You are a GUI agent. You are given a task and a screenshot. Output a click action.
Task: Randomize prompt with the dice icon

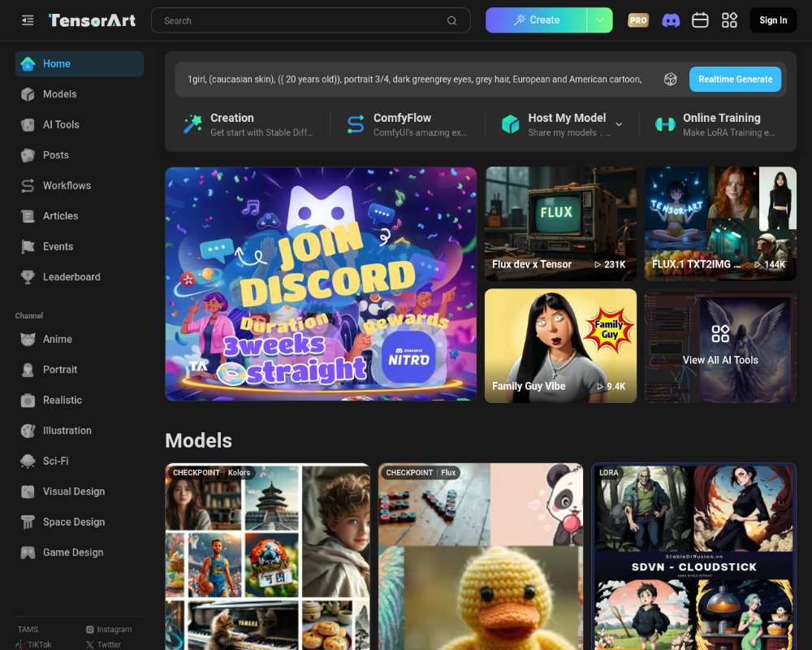[x=671, y=80]
